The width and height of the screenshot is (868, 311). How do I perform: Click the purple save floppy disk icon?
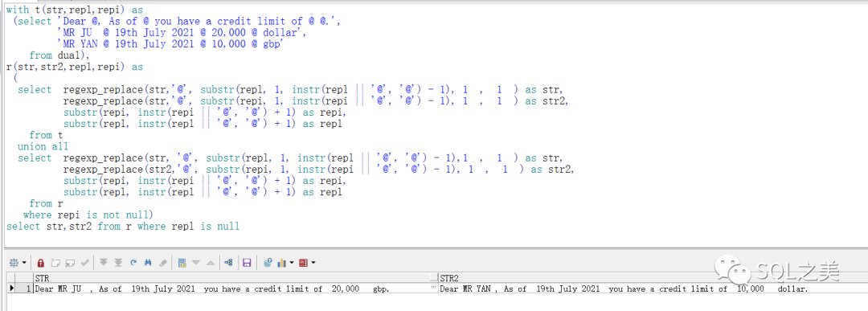coord(247,263)
